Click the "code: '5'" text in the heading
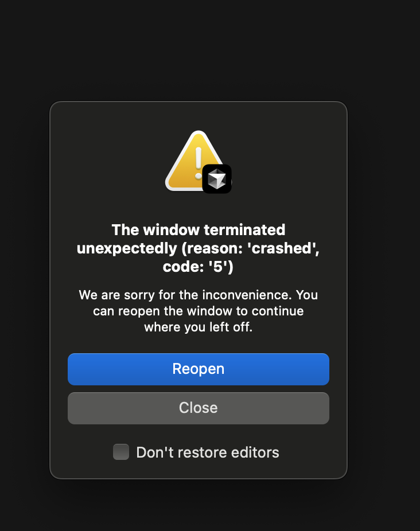 coord(199,267)
